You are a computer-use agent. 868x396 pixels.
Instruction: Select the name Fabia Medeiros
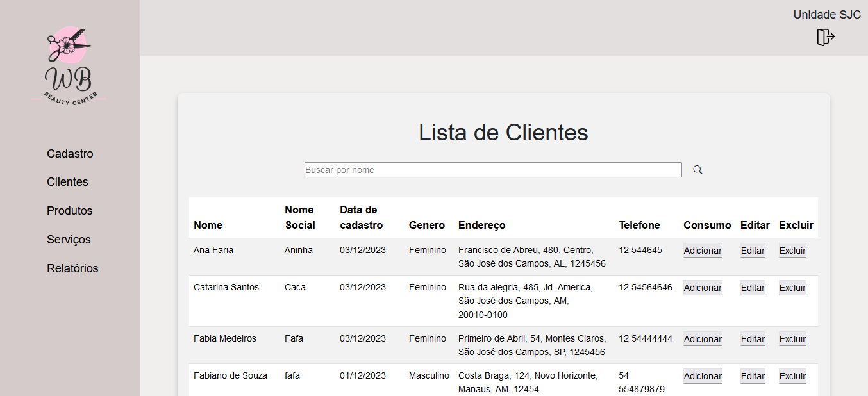click(225, 338)
